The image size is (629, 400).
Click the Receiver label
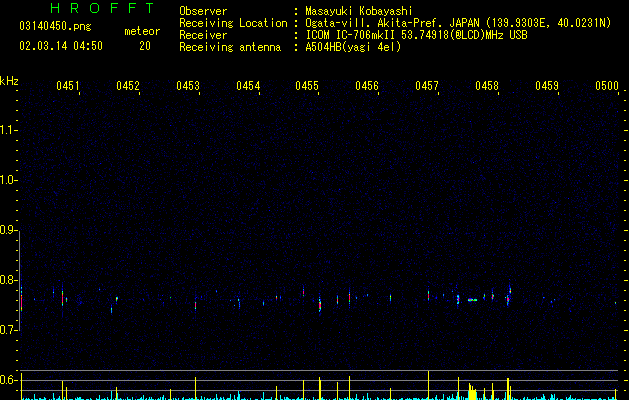[x=203, y=35]
